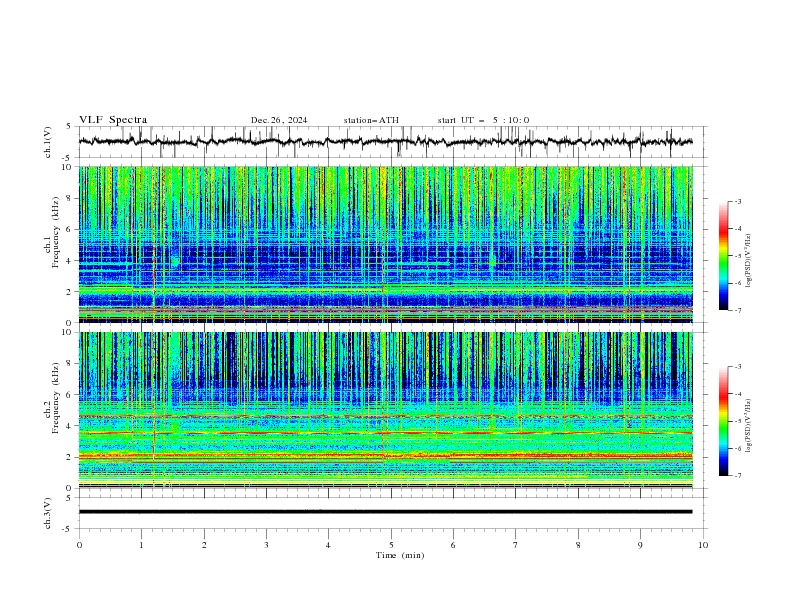Select the "start UT = 5:10:0" text
The width and height of the screenshot is (792, 612).
click(483, 120)
